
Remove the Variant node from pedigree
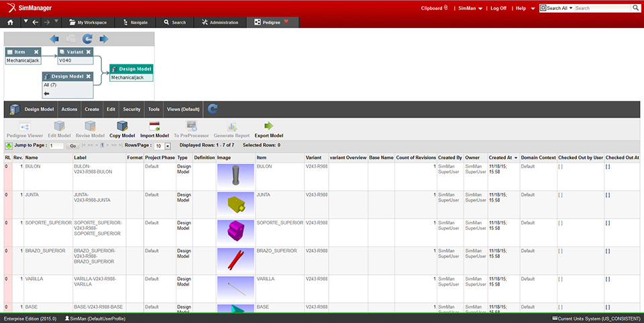point(89,52)
